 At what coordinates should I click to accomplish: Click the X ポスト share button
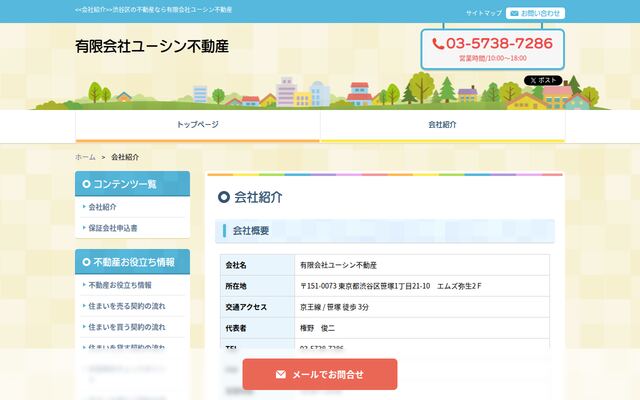tap(543, 80)
